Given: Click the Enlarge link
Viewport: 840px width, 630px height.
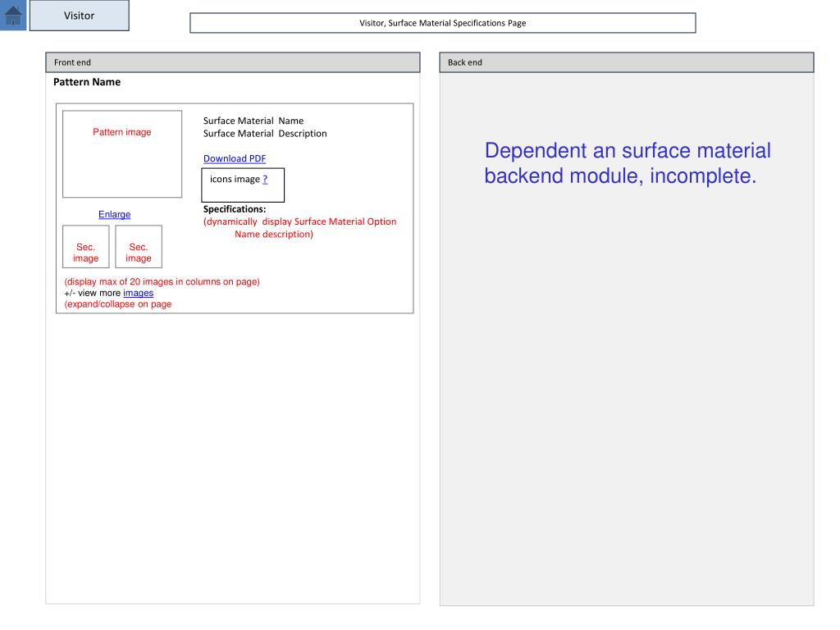Looking at the screenshot, I should pos(114,214).
